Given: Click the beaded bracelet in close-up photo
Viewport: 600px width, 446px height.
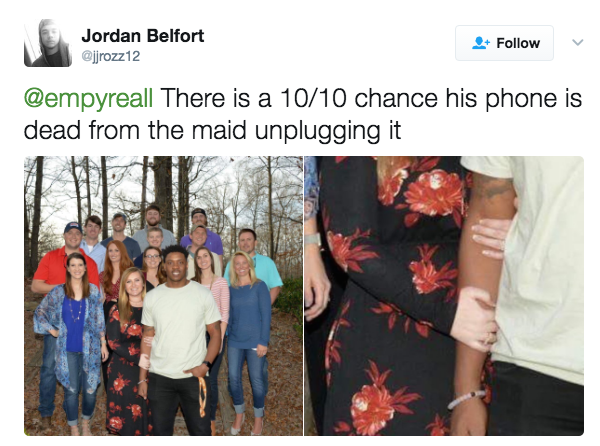Looking at the screenshot, I should tap(466, 398).
